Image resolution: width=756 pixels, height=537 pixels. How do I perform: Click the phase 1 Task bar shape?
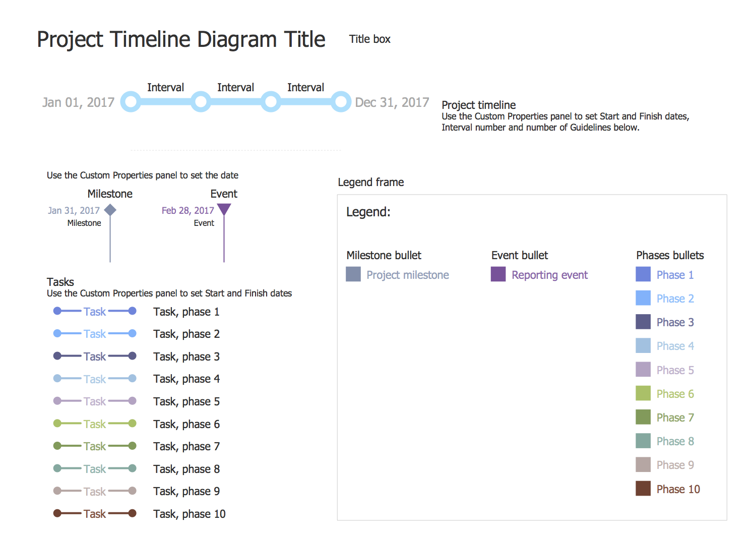(x=95, y=312)
